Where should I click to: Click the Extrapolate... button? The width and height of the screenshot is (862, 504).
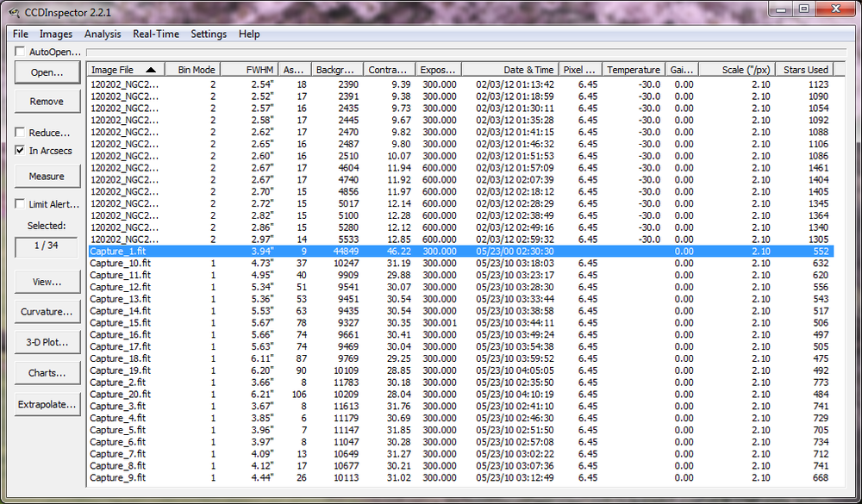(47, 404)
